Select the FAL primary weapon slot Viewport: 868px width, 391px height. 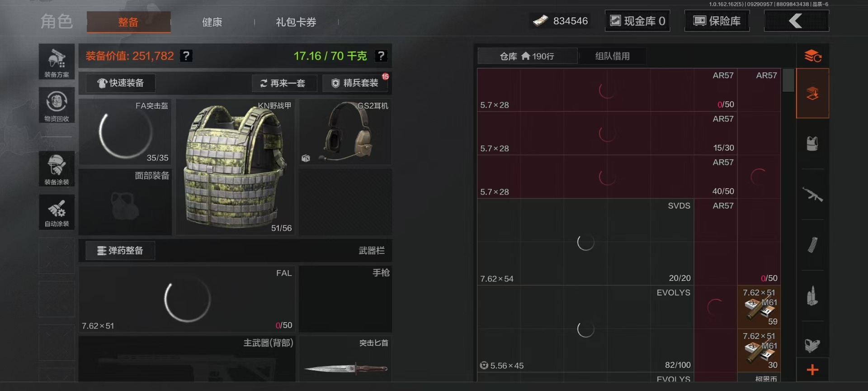point(187,299)
